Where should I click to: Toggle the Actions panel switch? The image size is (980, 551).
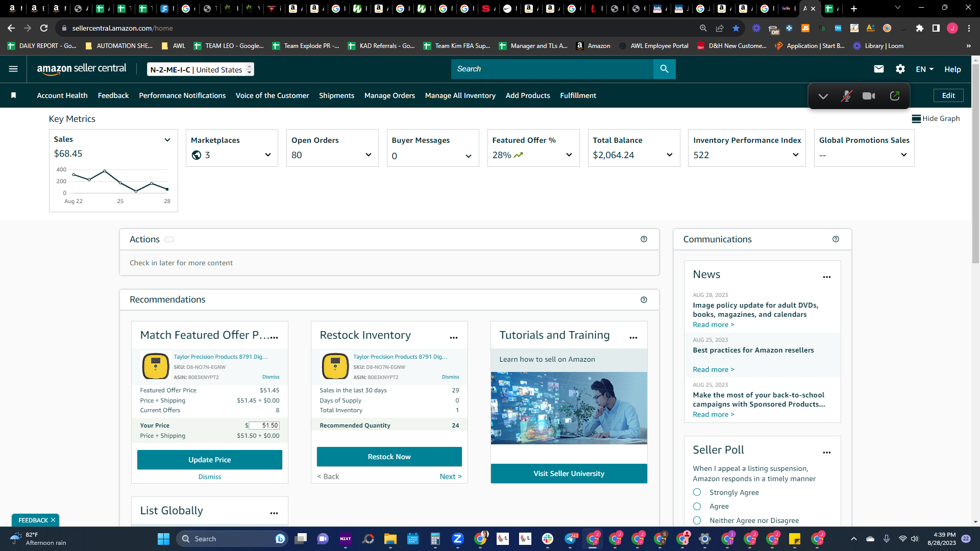pyautogui.click(x=169, y=239)
